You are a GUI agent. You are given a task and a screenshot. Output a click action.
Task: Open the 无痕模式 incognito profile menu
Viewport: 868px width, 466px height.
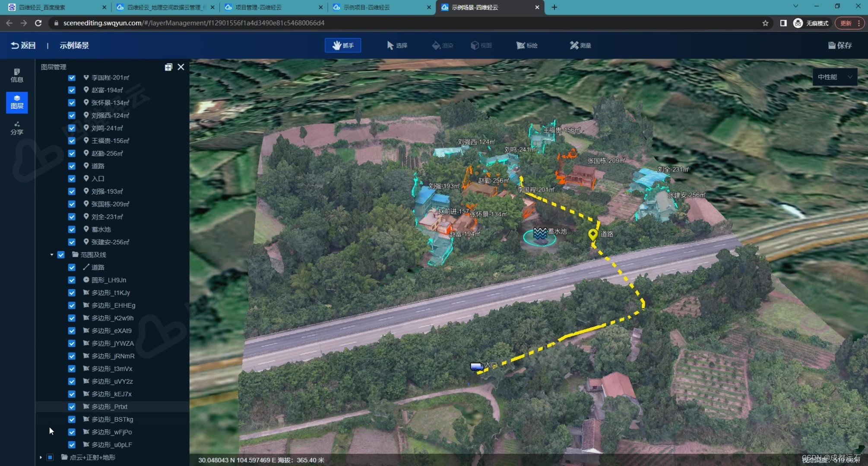click(811, 23)
